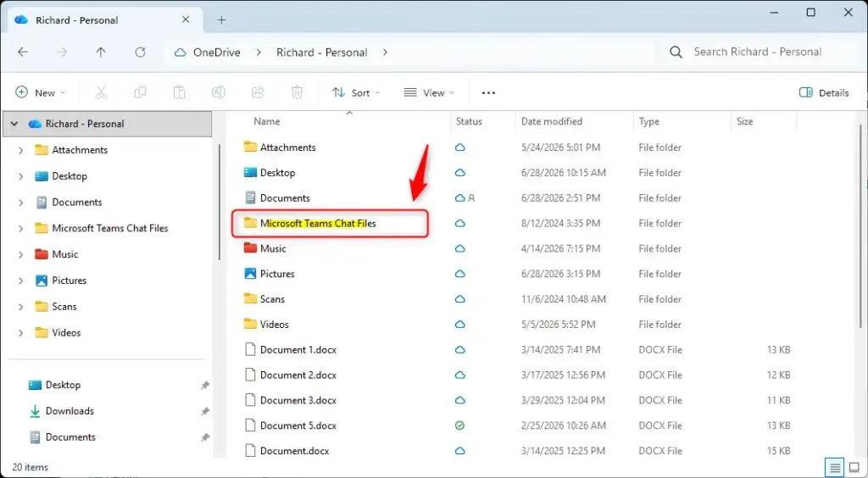The height and width of the screenshot is (478, 868).
Task: Expand Scans node in navigation tree
Action: point(20,307)
